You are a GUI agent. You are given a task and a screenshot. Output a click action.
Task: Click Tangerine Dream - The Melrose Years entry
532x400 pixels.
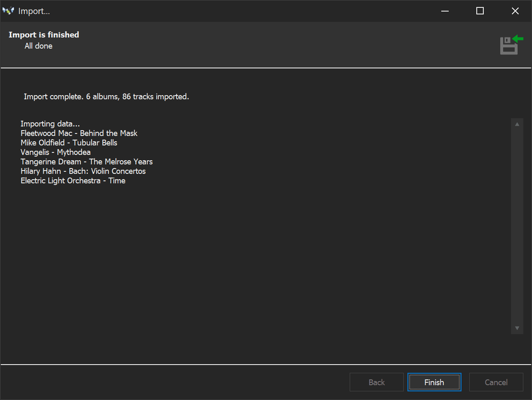[87, 161]
